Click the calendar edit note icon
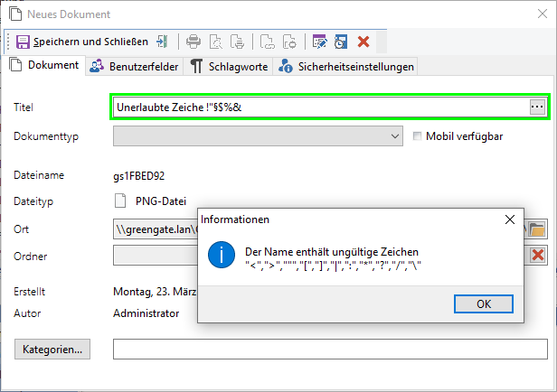The width and height of the screenshot is (557, 392). pos(319,42)
